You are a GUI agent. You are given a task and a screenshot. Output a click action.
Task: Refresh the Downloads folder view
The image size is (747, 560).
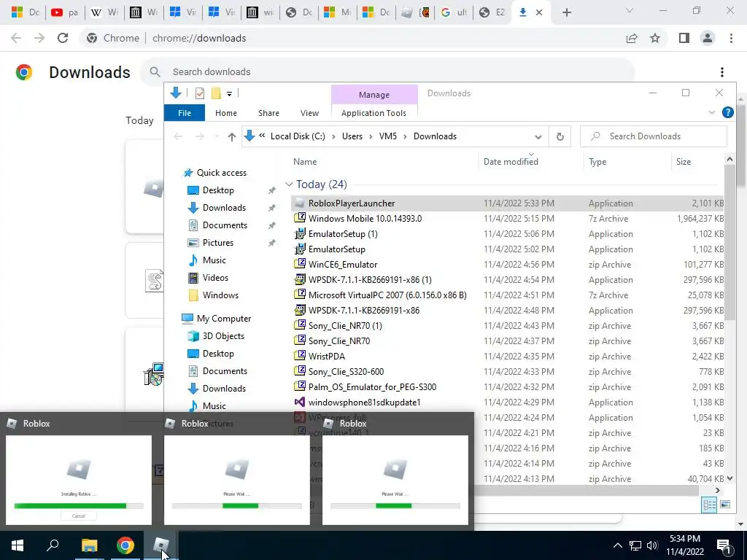click(x=560, y=136)
